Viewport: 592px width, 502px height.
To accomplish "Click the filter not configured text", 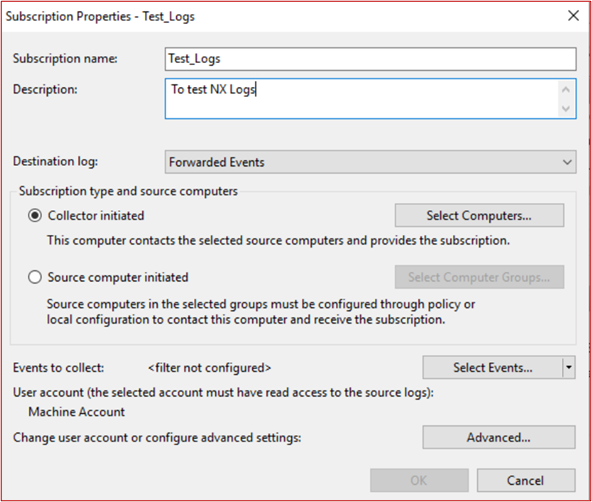I will click(210, 368).
